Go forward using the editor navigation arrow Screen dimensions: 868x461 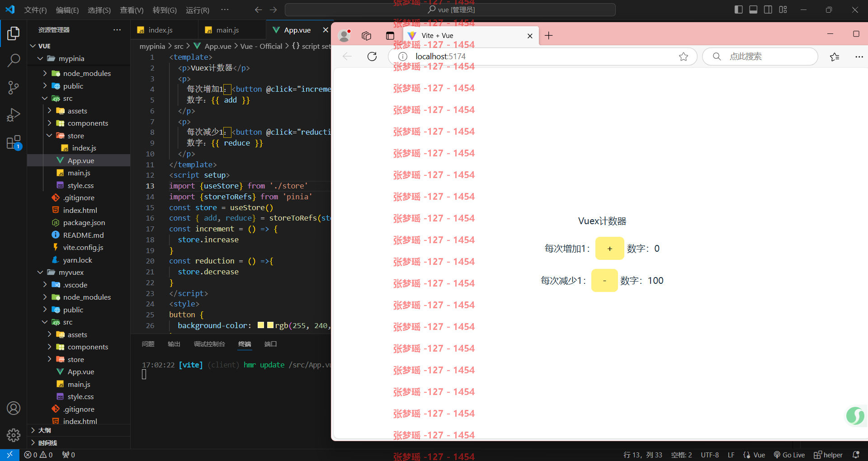pos(273,9)
